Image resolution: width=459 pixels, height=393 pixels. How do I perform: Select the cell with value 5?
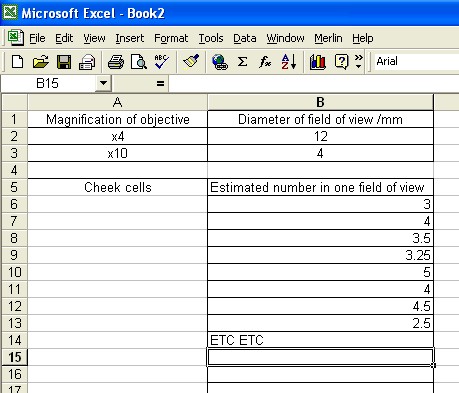pos(320,272)
